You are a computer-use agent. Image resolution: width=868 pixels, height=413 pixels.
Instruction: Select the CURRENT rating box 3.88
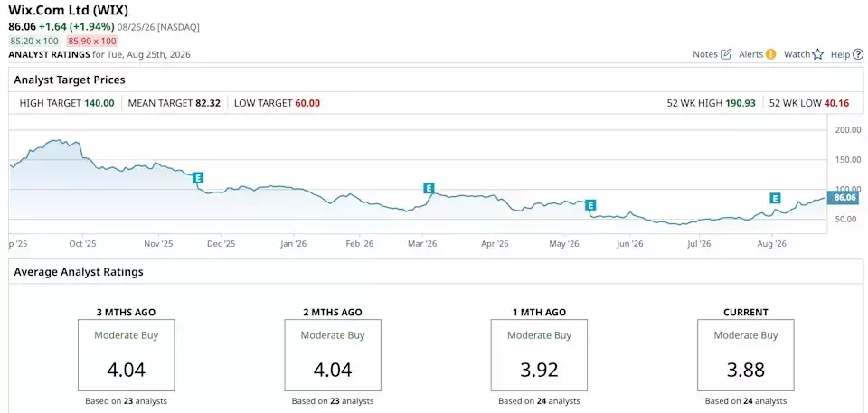pos(746,355)
